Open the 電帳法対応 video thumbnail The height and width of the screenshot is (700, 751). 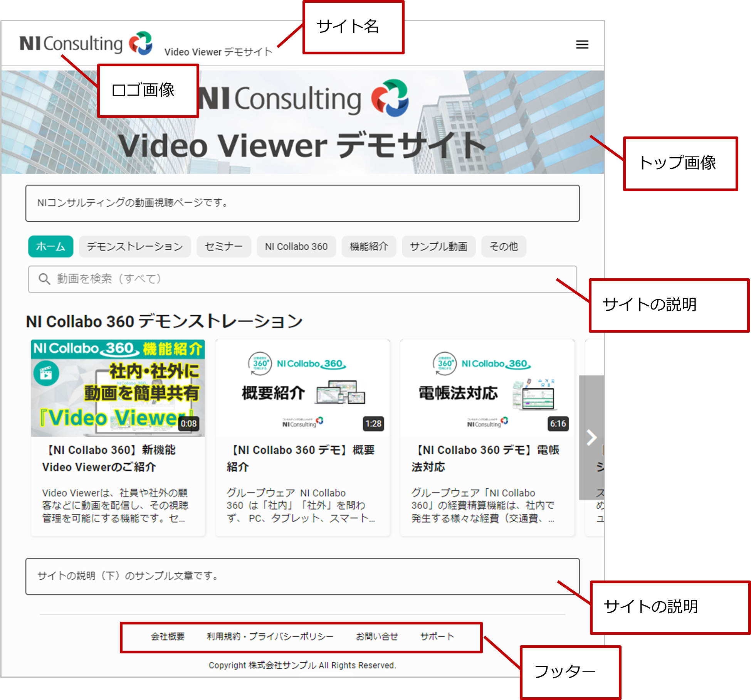point(487,388)
